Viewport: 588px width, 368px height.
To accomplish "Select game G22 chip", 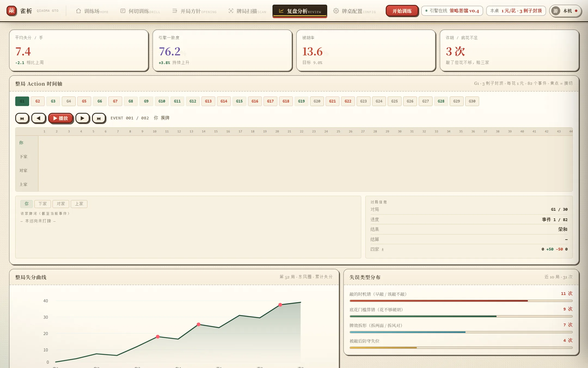I will (x=348, y=101).
